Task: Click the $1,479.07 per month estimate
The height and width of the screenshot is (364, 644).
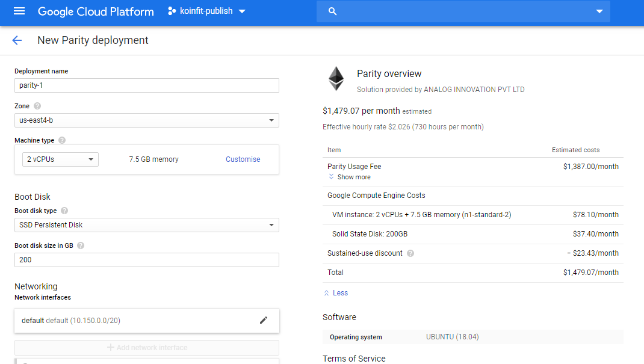Action: pos(361,111)
